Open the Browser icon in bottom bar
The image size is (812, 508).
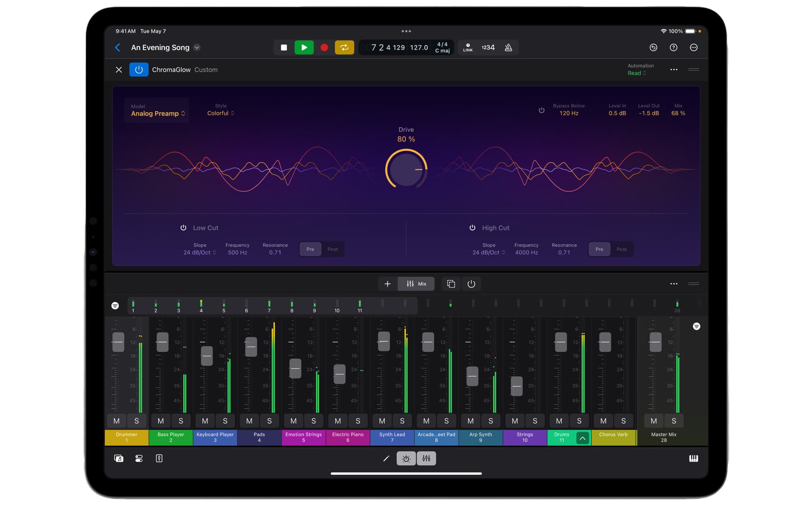119,459
